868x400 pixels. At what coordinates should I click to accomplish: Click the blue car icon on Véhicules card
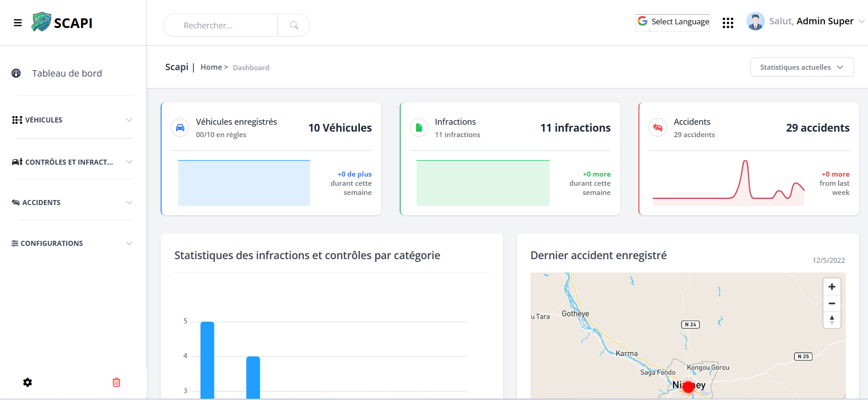point(180,128)
